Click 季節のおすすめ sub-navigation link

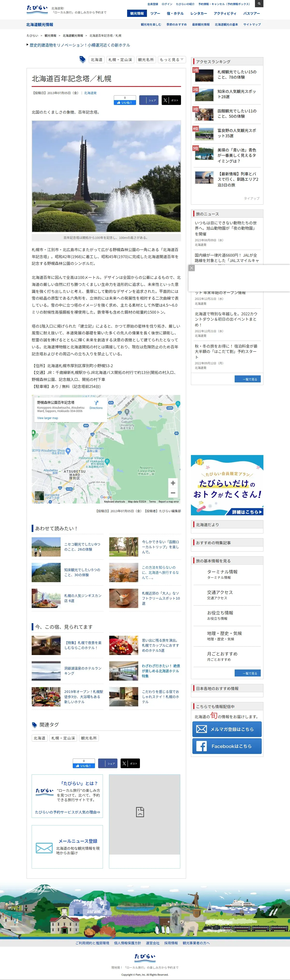(176, 24)
